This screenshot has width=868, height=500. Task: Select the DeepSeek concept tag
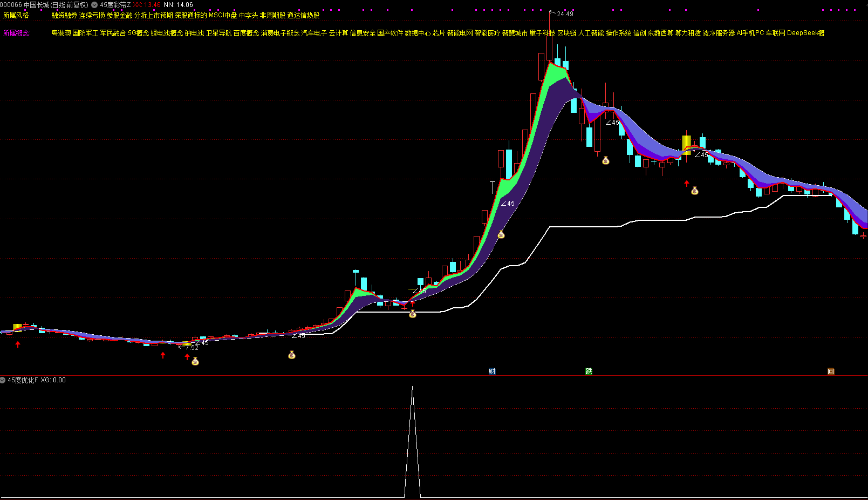(x=805, y=33)
